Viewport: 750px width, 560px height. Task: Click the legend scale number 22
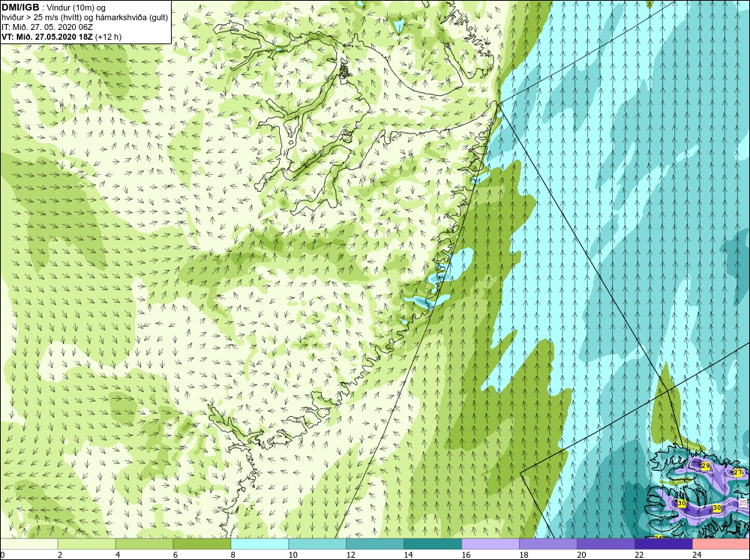coord(639,555)
